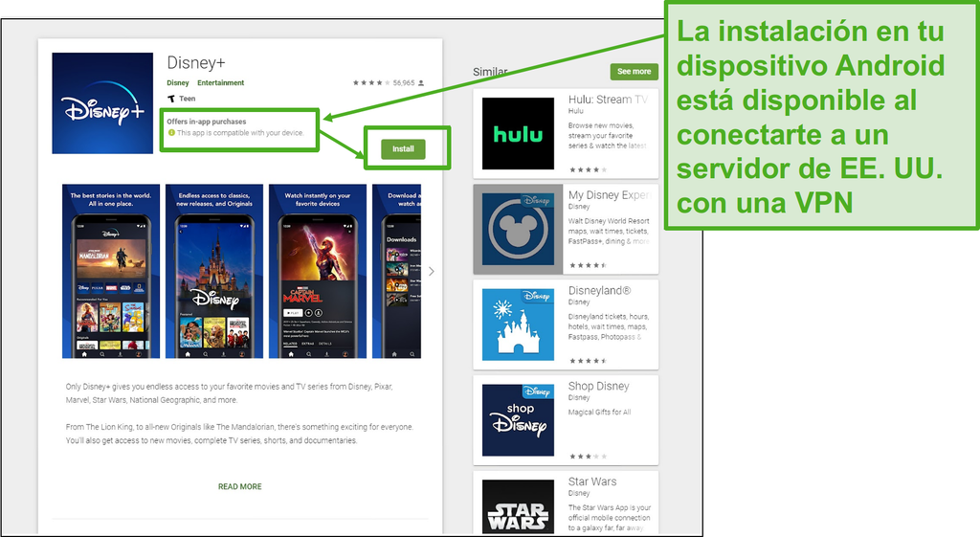Open the 'Star Wars' app title
The height and width of the screenshot is (537, 980).
pyautogui.click(x=592, y=482)
